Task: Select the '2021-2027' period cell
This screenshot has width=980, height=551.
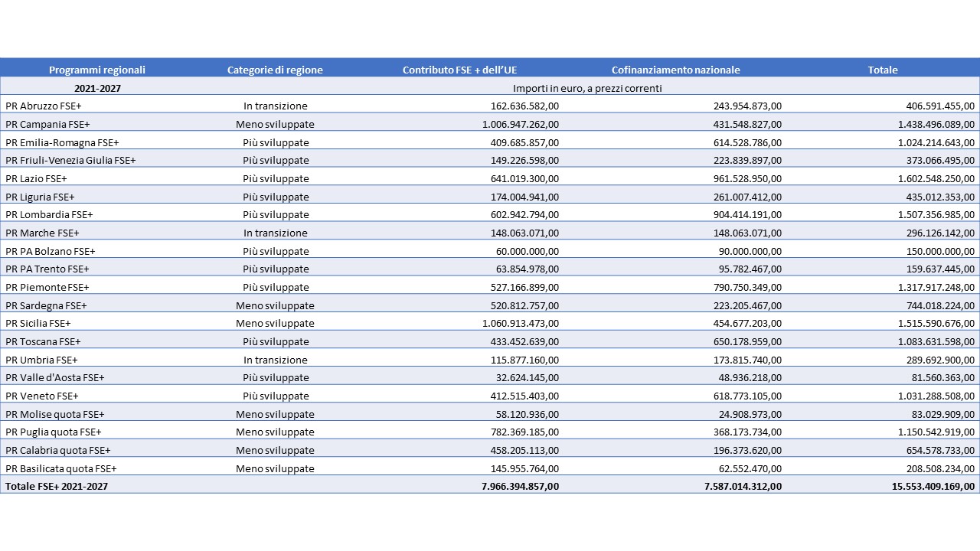Action: click(x=97, y=88)
